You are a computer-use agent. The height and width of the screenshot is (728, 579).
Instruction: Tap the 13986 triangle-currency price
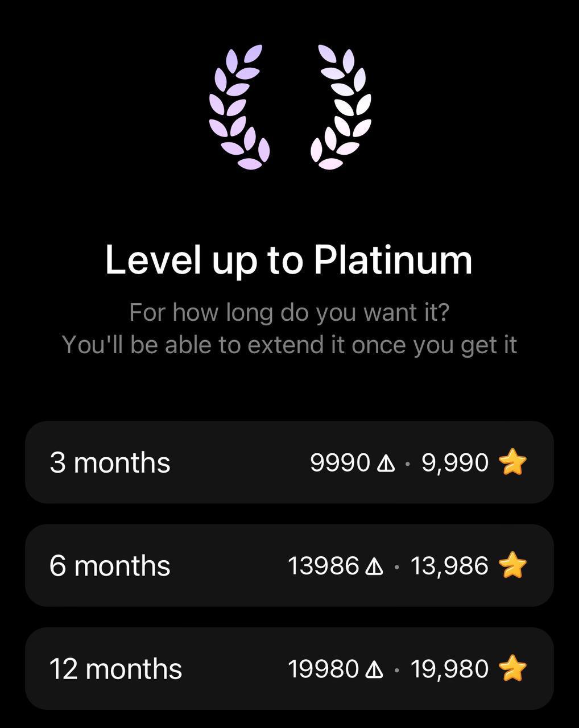click(x=323, y=566)
